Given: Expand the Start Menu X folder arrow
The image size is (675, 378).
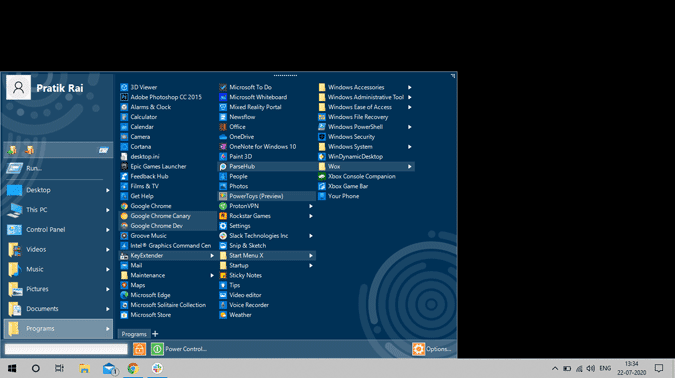Looking at the screenshot, I should pyautogui.click(x=311, y=256).
